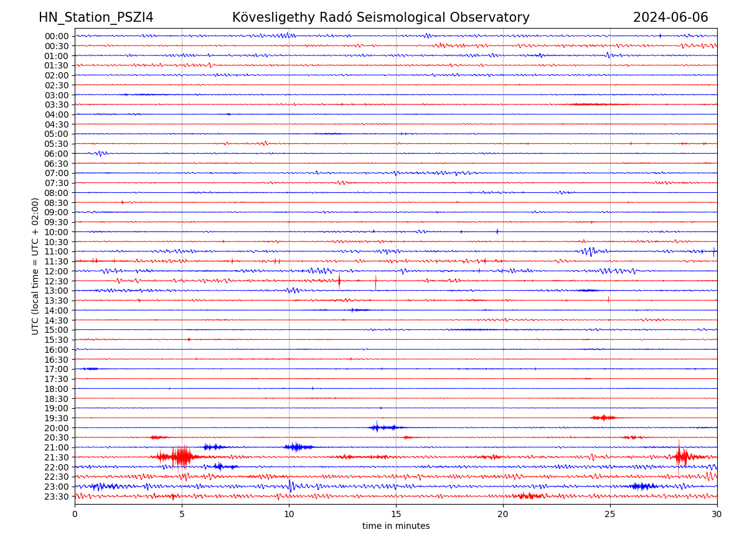Screen dimensions: 747x560
Task: Click the 15 tick on the minutes axis
Action: click(x=396, y=515)
